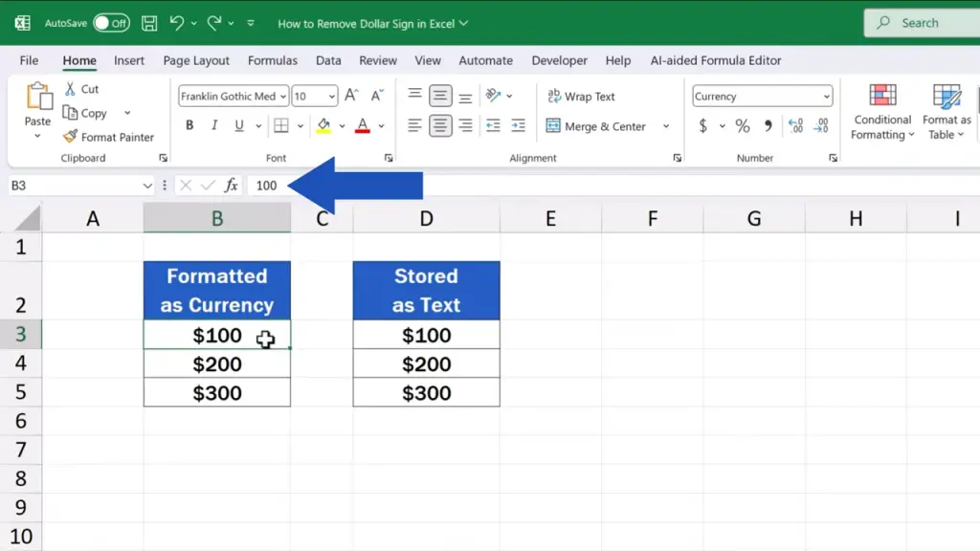Toggle Bold formatting
The image size is (980, 551).
click(x=189, y=126)
